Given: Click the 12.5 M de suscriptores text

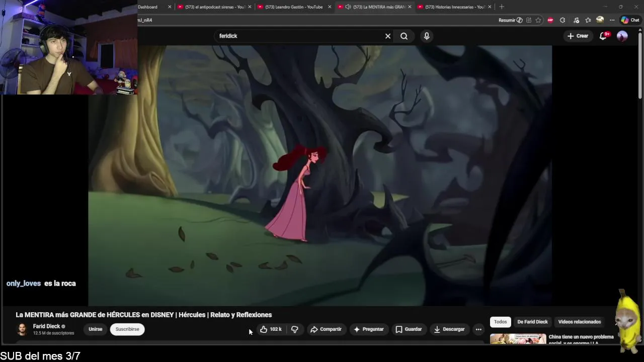Looking at the screenshot, I should (53, 333).
